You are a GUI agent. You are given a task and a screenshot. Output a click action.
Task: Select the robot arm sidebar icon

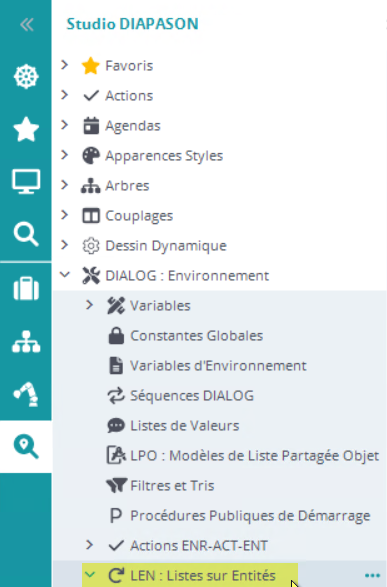coord(26,394)
